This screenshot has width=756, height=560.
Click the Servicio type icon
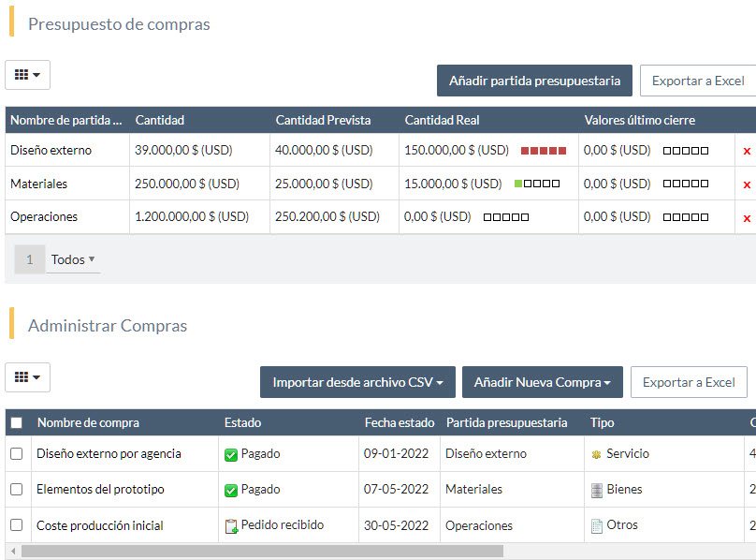pyautogui.click(x=596, y=454)
